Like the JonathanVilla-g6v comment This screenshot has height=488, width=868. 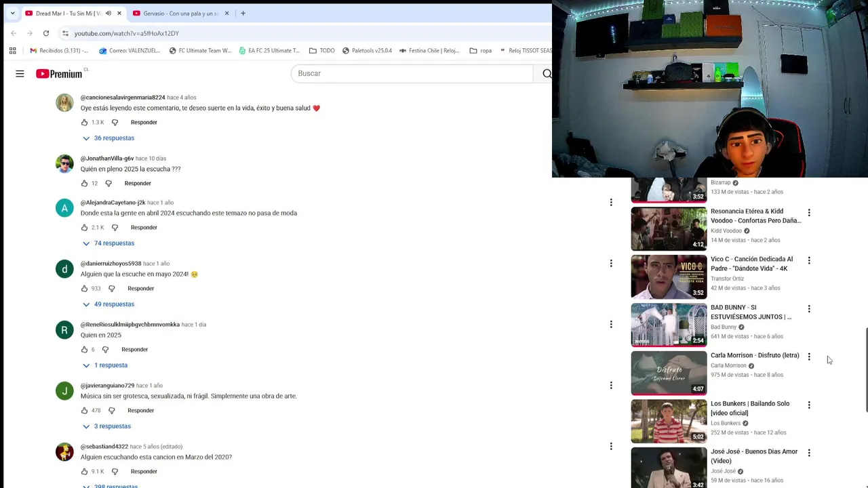(84, 184)
